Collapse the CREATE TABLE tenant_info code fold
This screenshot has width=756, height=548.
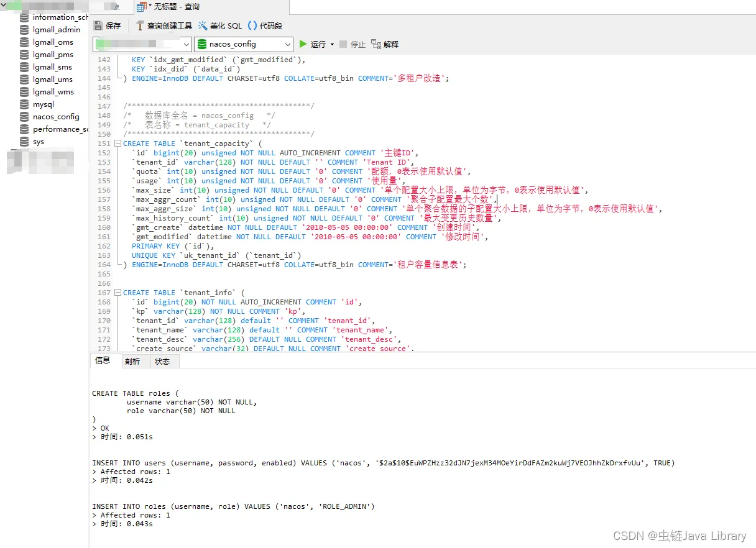point(118,293)
